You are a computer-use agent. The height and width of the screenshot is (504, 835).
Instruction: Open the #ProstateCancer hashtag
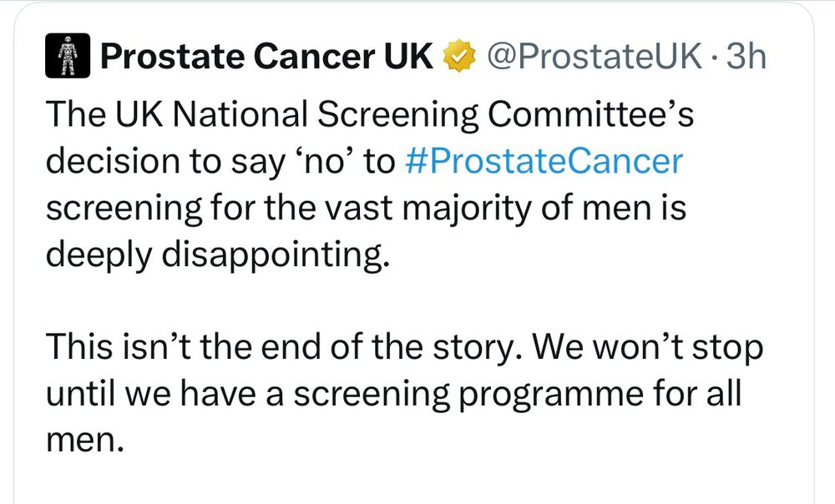coord(543,162)
